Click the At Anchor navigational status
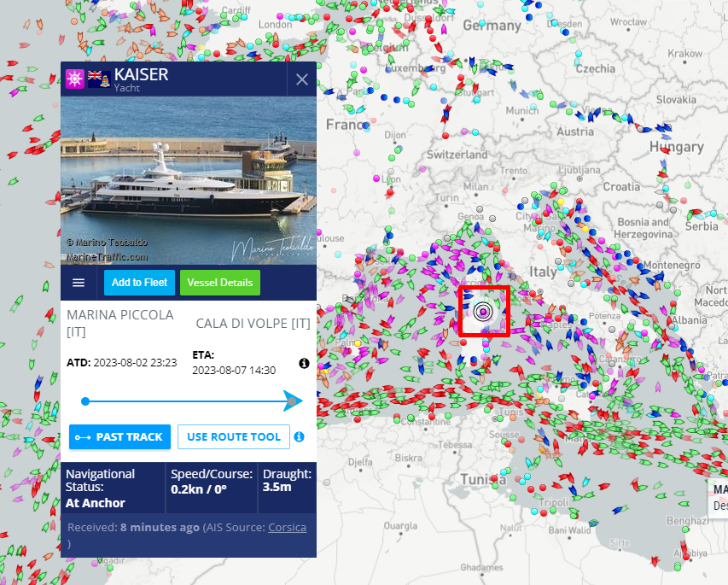The image size is (728, 585). coord(96,503)
